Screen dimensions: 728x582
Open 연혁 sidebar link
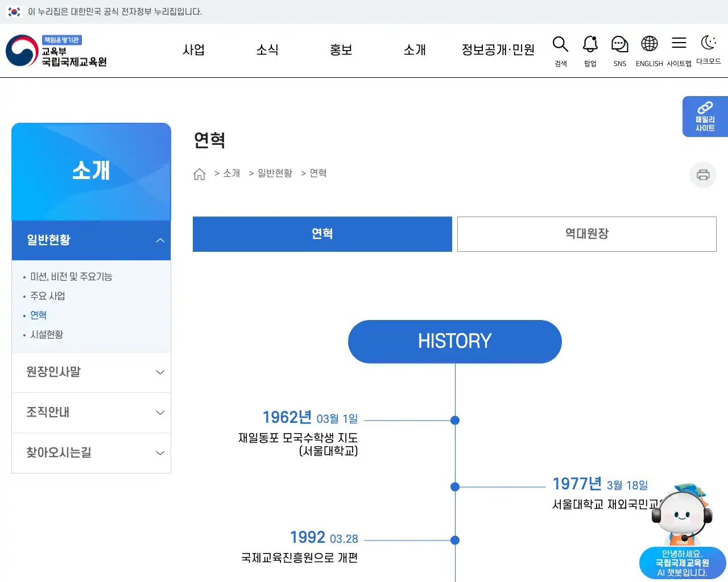click(38, 315)
